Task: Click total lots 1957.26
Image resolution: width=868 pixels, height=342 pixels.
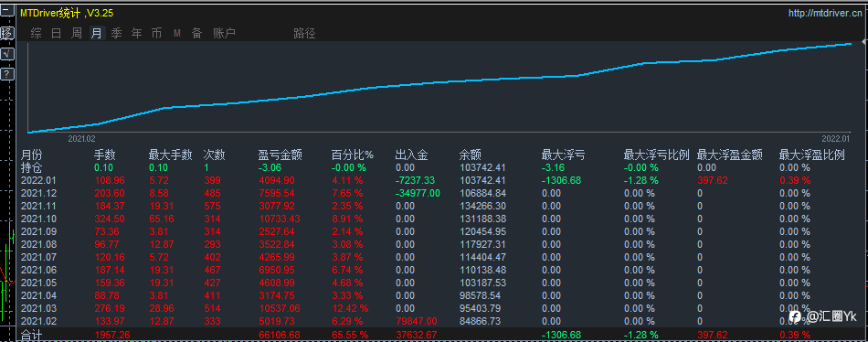Action: 111,335
